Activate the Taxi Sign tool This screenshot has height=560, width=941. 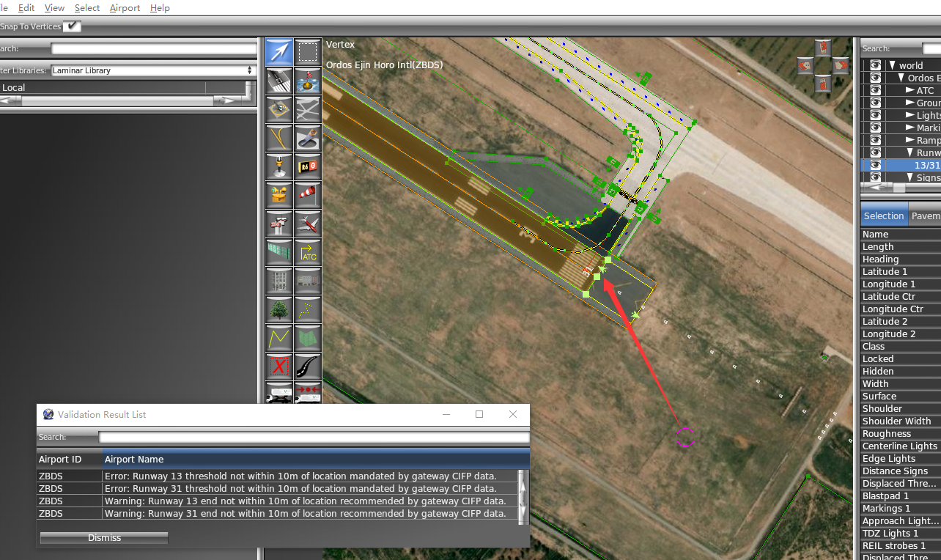click(x=308, y=166)
